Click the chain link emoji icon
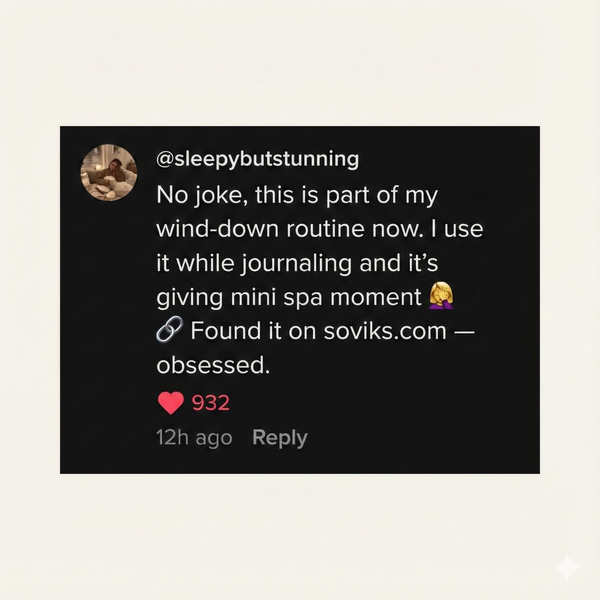600x600 pixels. [169, 331]
